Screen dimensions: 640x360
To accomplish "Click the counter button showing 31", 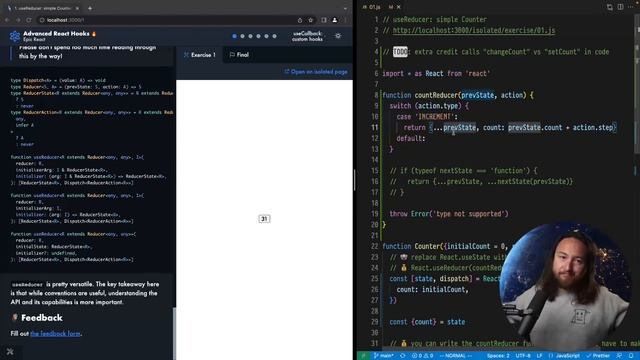I will (264, 219).
